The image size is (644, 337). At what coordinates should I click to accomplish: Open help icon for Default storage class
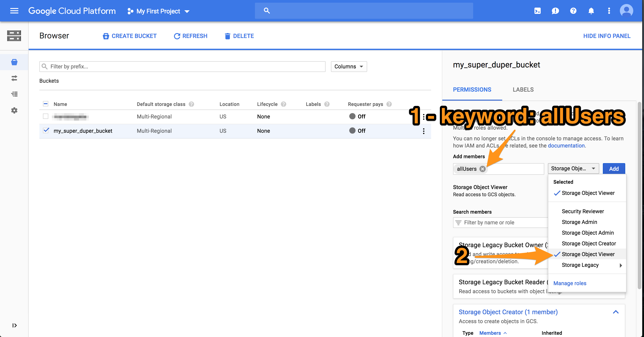pos(191,104)
